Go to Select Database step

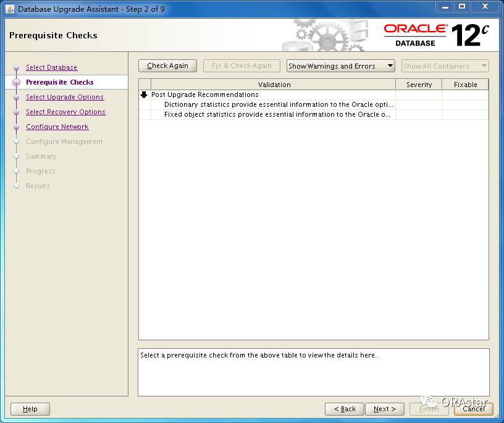click(51, 67)
